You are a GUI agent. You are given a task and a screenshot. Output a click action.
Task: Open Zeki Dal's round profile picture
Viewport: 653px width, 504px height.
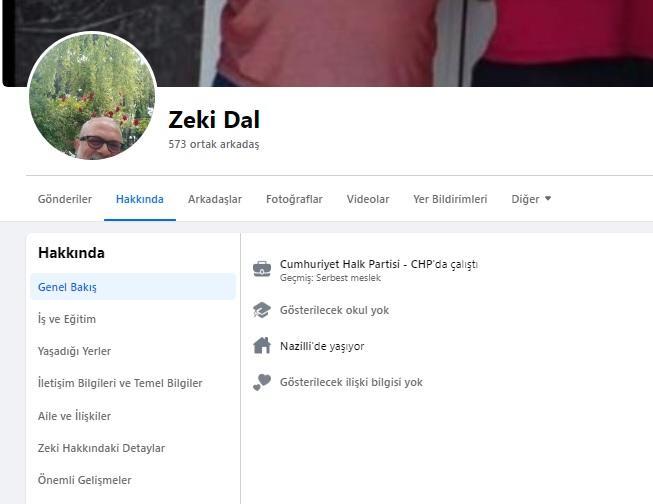(x=92, y=96)
